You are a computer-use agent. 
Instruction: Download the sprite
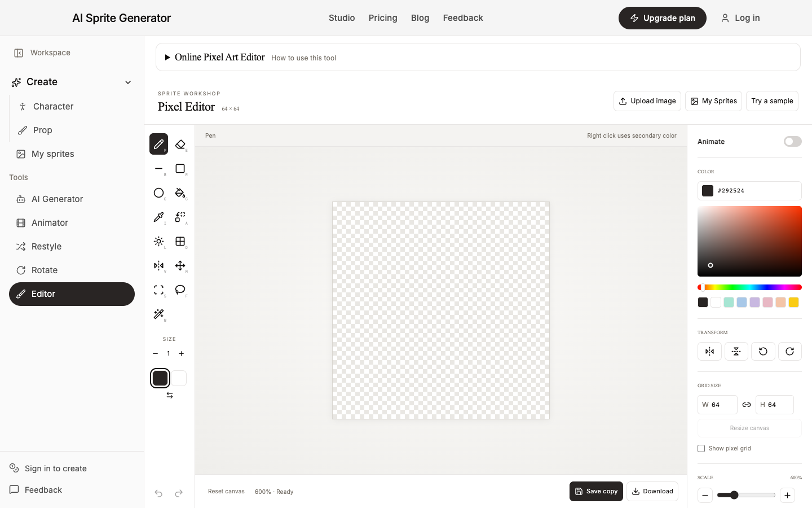point(652,491)
